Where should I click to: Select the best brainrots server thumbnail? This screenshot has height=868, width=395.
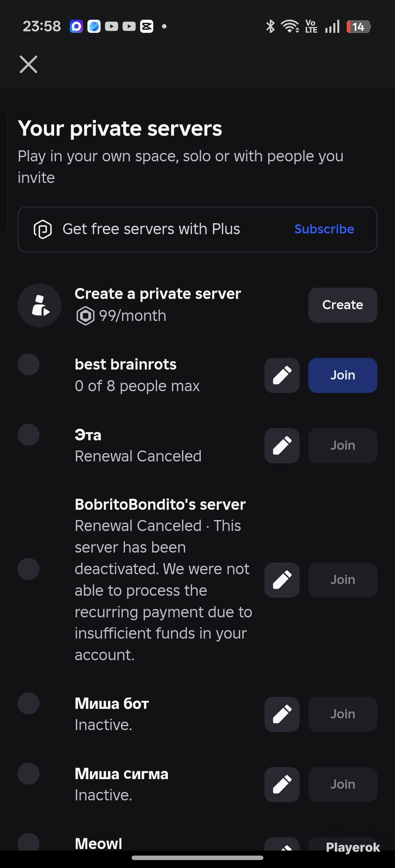pyautogui.click(x=28, y=364)
